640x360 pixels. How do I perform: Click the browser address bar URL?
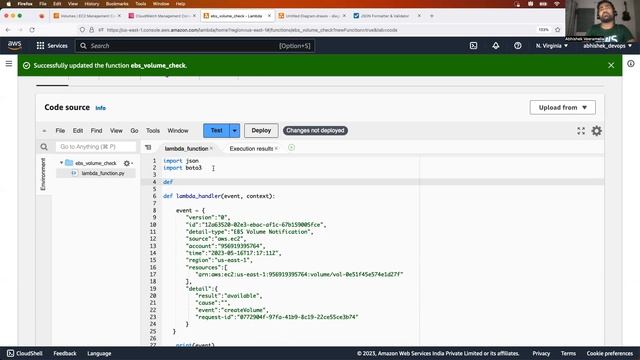(252, 30)
